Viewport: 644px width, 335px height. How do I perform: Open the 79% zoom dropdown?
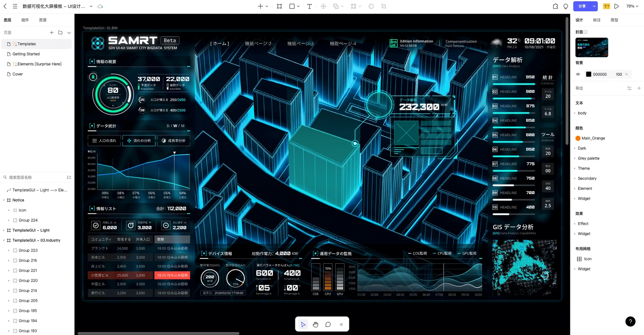click(632, 6)
